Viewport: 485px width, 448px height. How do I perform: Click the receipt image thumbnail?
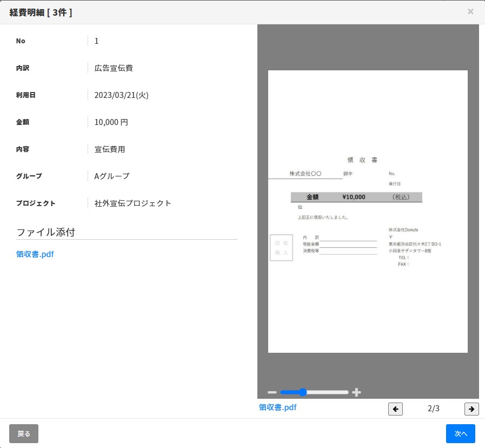coord(368,210)
